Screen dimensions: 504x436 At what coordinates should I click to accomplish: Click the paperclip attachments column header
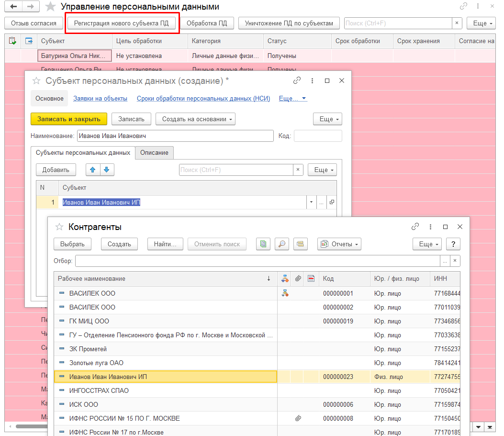pos(297,278)
